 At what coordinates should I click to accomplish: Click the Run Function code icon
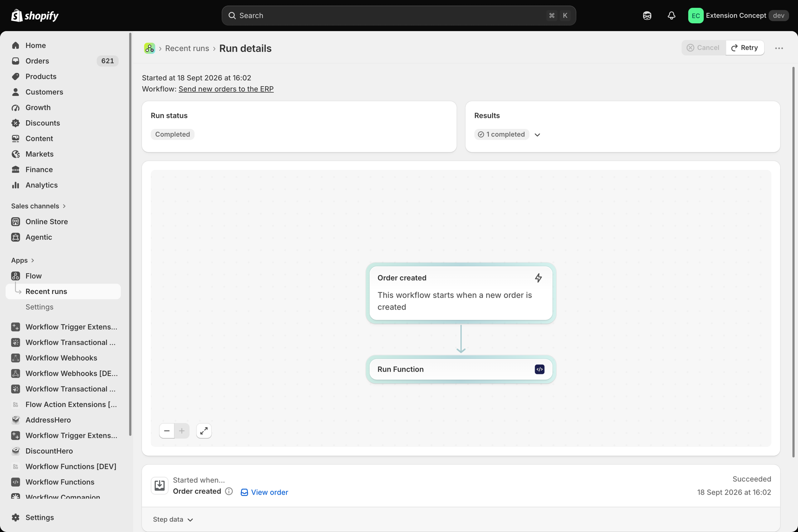(539, 369)
